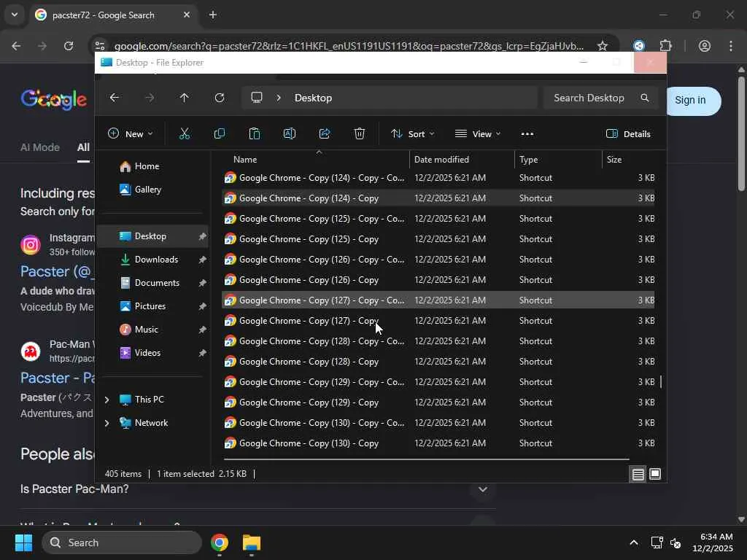Viewport: 747px width, 560px height.
Task: Open the Sort dropdown
Action: [413, 134]
